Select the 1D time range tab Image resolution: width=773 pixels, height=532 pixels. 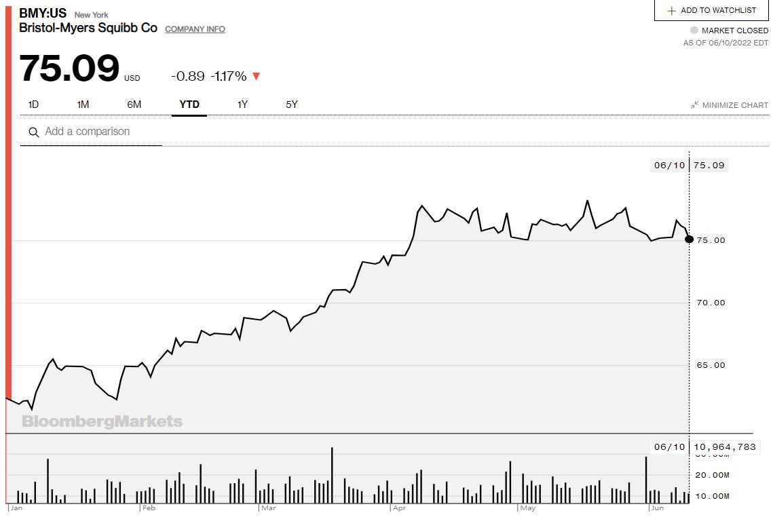[x=33, y=104]
